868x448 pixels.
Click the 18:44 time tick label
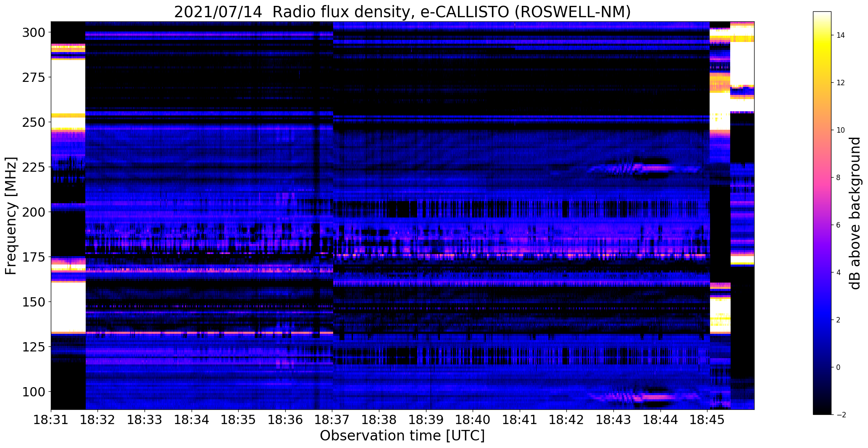coord(660,420)
